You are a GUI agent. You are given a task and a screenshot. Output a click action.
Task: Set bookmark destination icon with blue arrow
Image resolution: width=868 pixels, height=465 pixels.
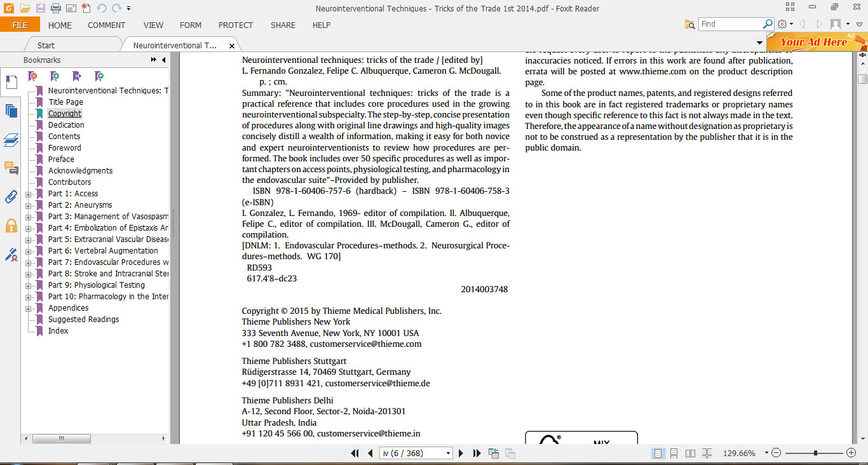[78, 76]
